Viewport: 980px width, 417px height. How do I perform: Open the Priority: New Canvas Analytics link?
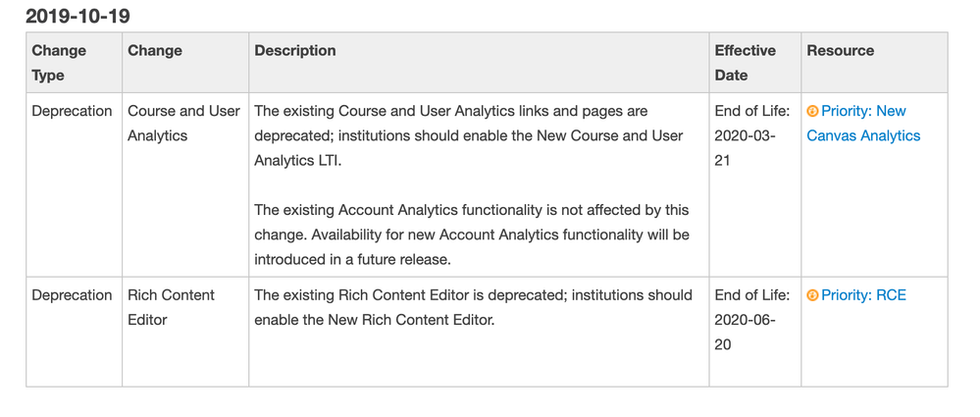pos(863,112)
